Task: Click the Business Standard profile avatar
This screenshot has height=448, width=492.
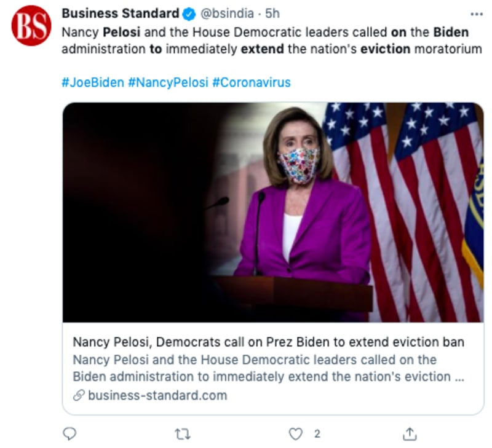Action: coord(31,26)
